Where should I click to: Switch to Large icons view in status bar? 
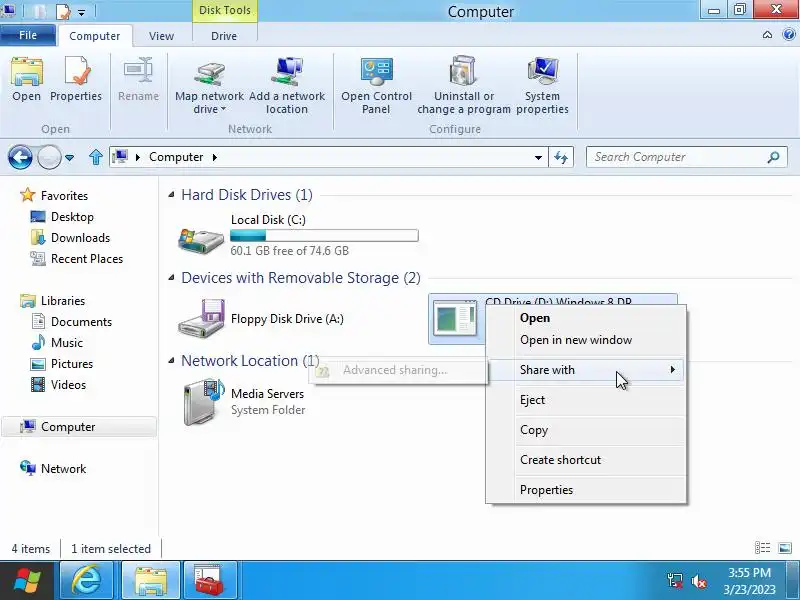[x=785, y=548]
